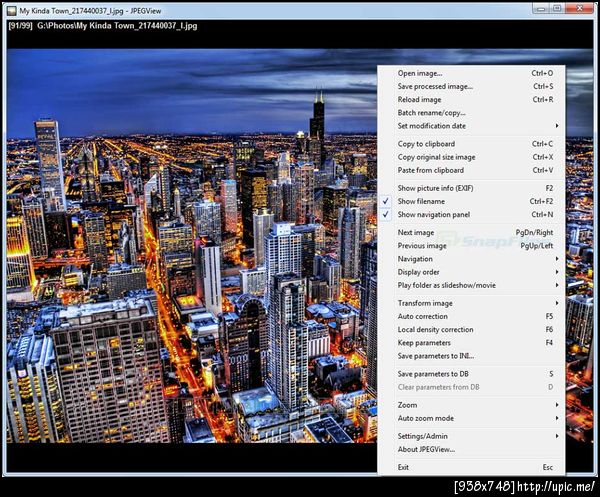Select Save parameters to DB

(x=471, y=374)
